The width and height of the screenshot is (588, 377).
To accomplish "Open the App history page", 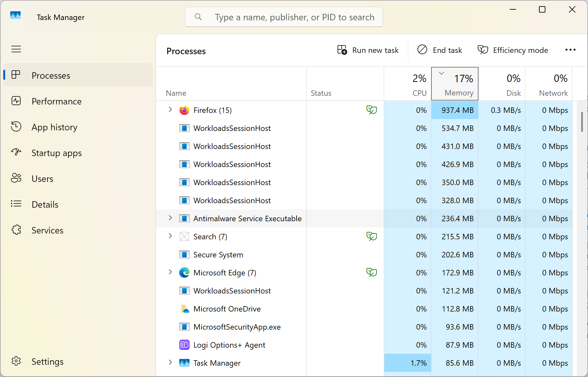I will tap(78, 127).
